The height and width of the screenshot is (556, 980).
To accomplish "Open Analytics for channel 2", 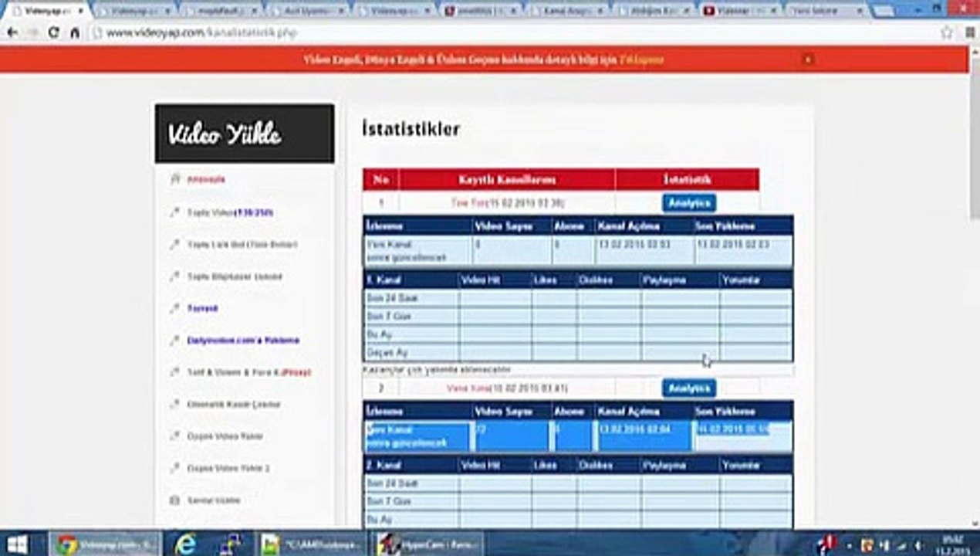I will click(688, 388).
